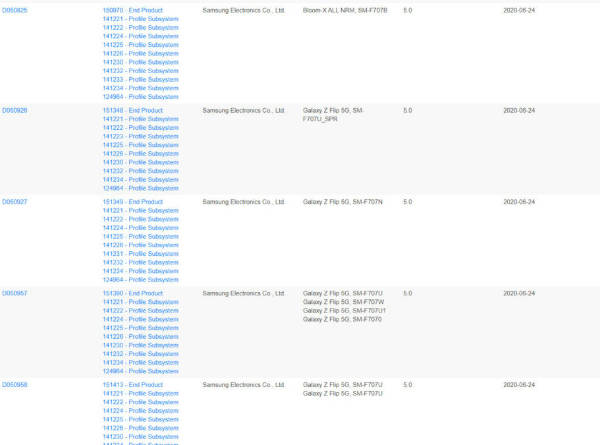
Task: Open 141222 Profile Subsystem in row D050957
Action: coord(140,311)
